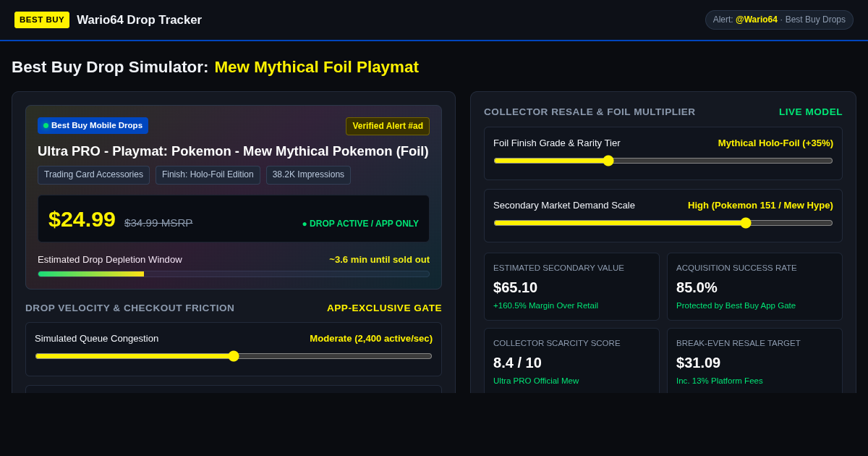Click the Best Buy logo badge
Viewport: 868px width, 456px height.
point(42,20)
